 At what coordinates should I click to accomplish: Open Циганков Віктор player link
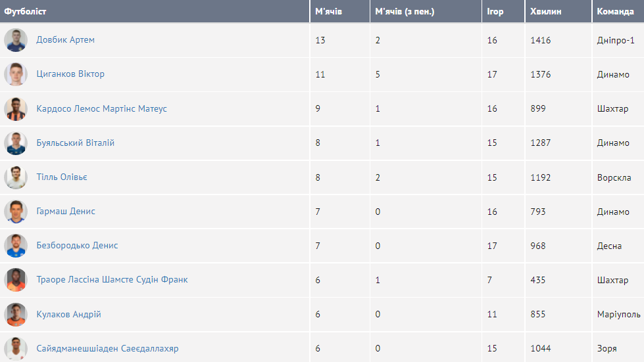[70, 74]
